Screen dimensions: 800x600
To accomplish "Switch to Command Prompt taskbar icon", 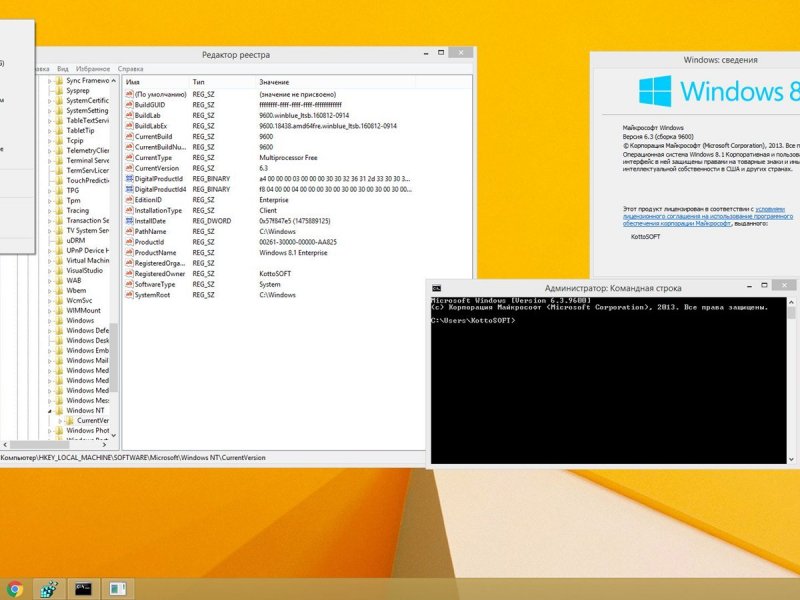I will tap(83, 589).
